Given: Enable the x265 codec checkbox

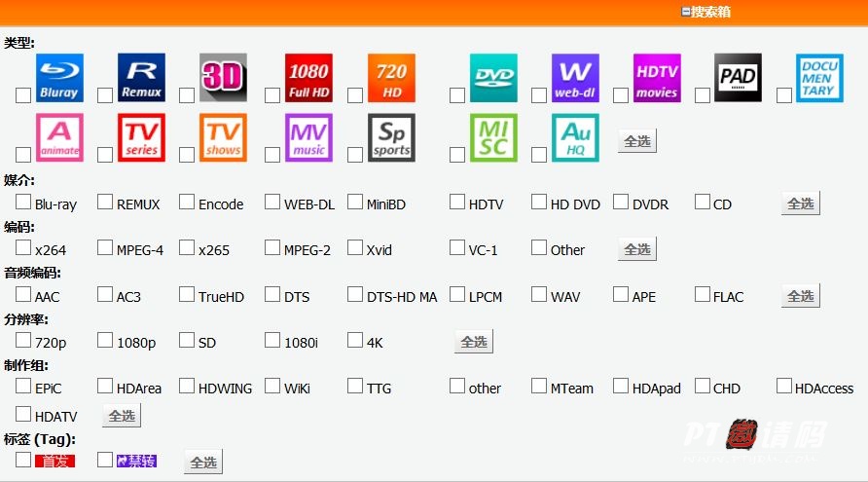Looking at the screenshot, I should [188, 248].
